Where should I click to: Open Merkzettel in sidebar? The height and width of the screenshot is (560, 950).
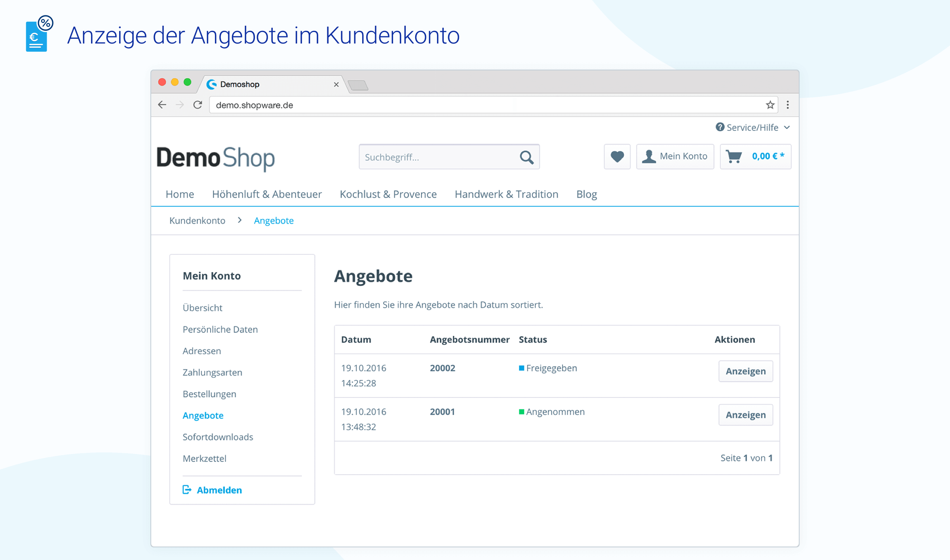[204, 458]
